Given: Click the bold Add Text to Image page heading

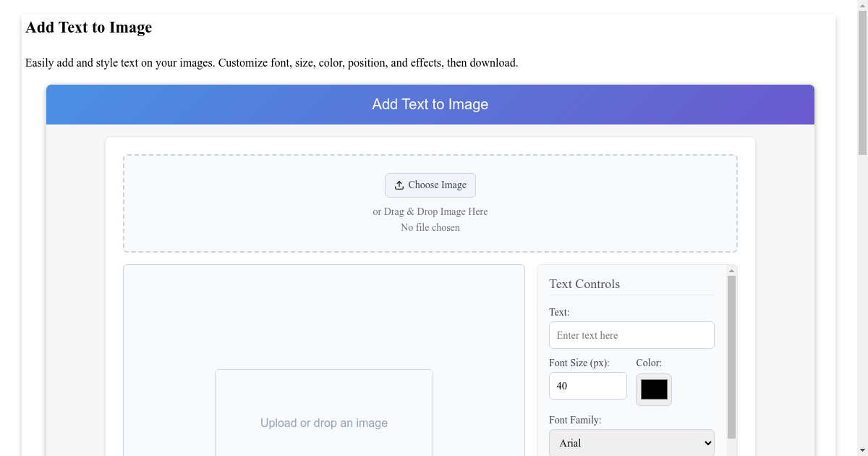Looking at the screenshot, I should click(x=88, y=28).
